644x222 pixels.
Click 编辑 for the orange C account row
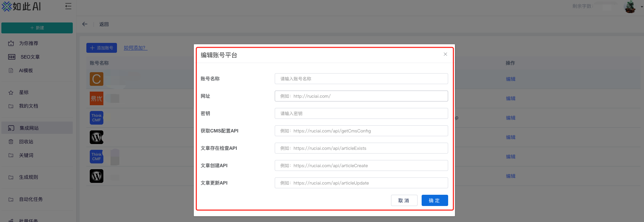pos(511,79)
